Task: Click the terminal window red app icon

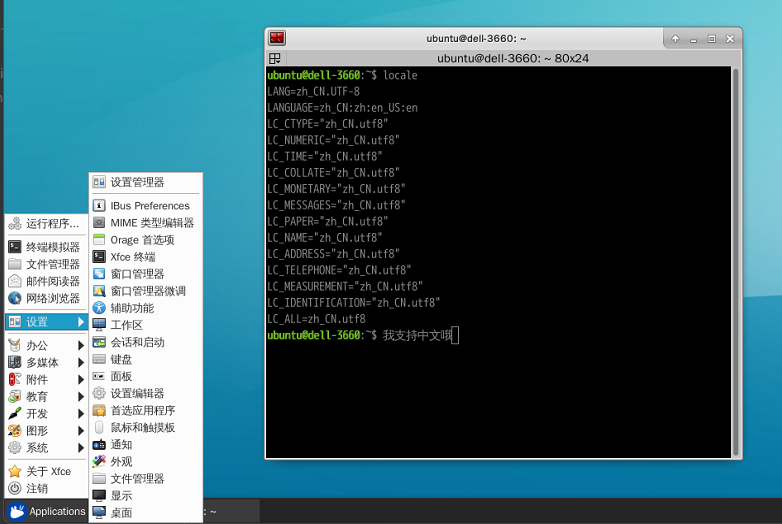Action: [x=277, y=38]
